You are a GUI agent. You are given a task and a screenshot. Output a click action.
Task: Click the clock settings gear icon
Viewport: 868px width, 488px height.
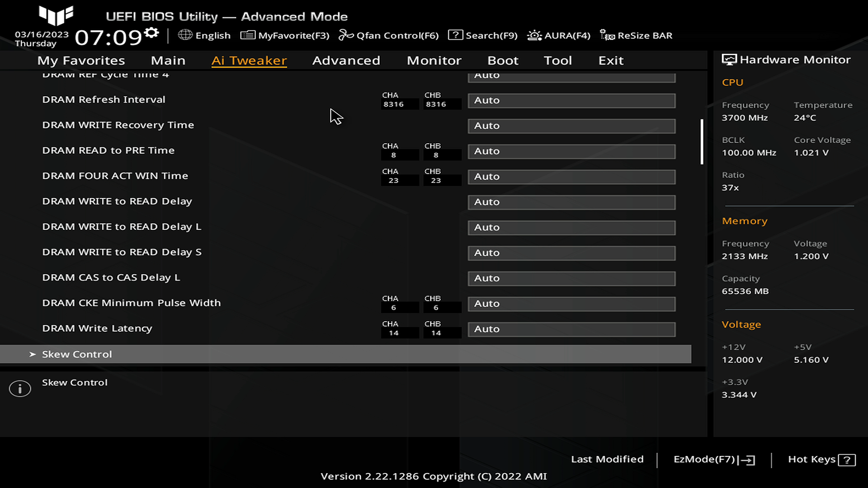[152, 33]
